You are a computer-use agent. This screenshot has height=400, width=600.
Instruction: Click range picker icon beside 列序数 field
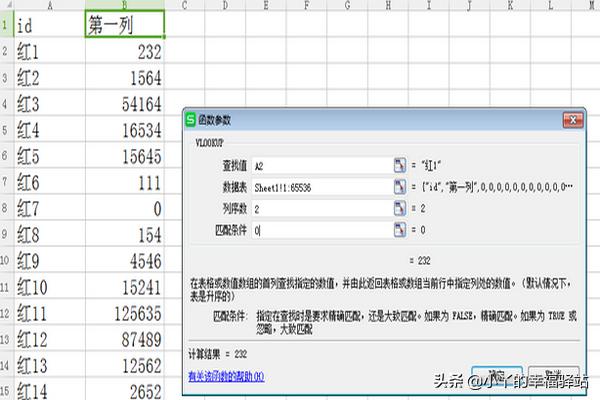[x=400, y=208]
